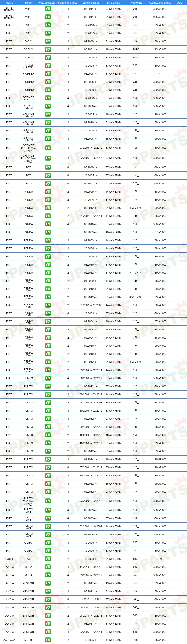Viewport: 187px width, 644px height.
Task: Select the 500 C model cell
Action: click(28, 41)
